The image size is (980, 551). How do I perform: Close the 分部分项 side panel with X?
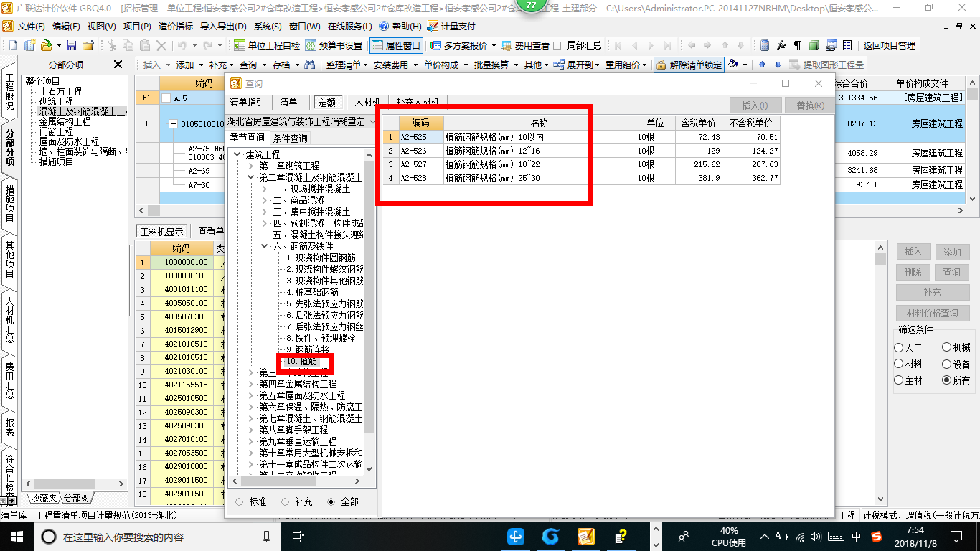coord(118,65)
